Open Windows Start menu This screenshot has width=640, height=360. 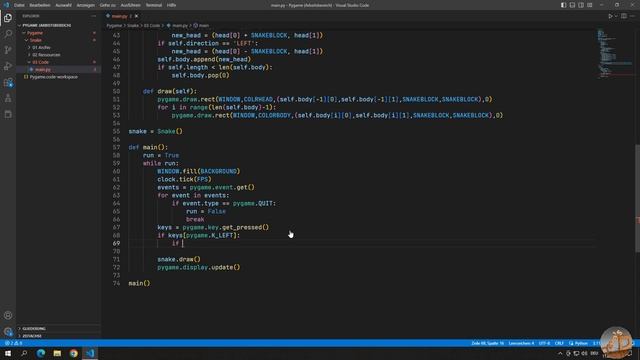[x=8, y=353]
